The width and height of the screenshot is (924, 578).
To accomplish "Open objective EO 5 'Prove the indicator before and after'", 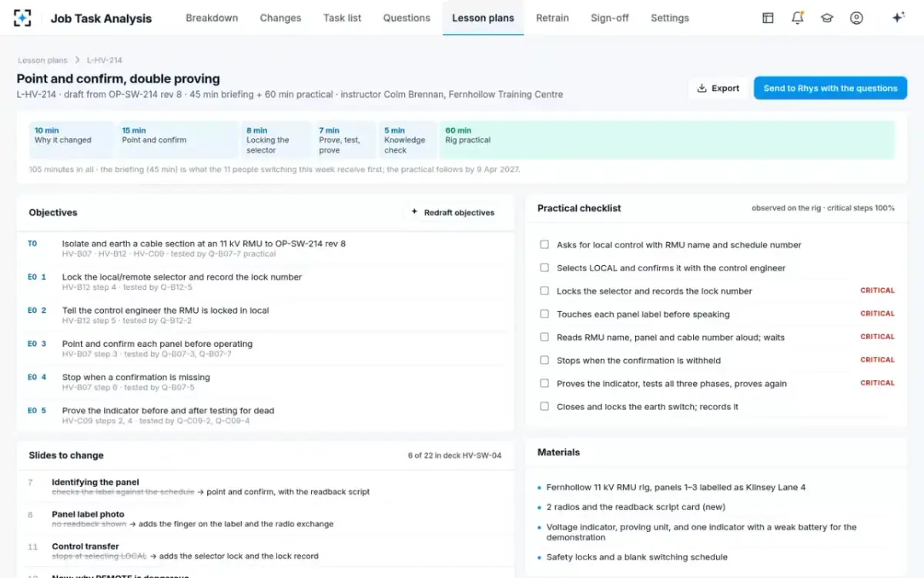I will tap(266, 415).
